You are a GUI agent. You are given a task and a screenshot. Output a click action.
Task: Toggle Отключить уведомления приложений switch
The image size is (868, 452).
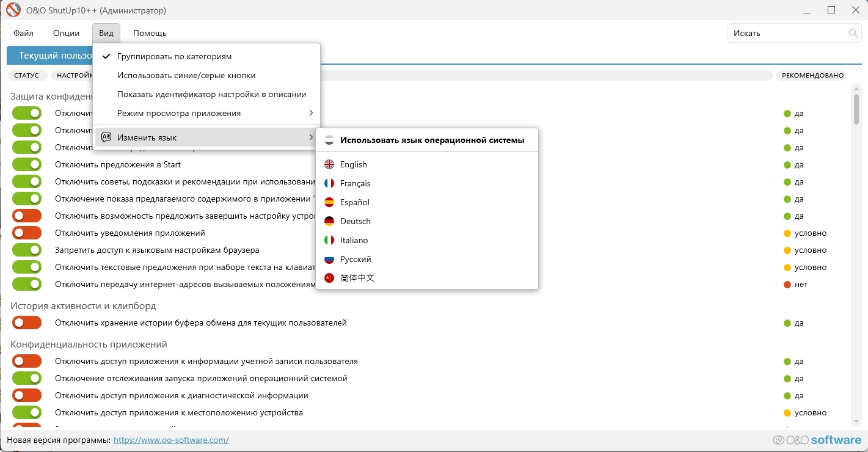27,233
